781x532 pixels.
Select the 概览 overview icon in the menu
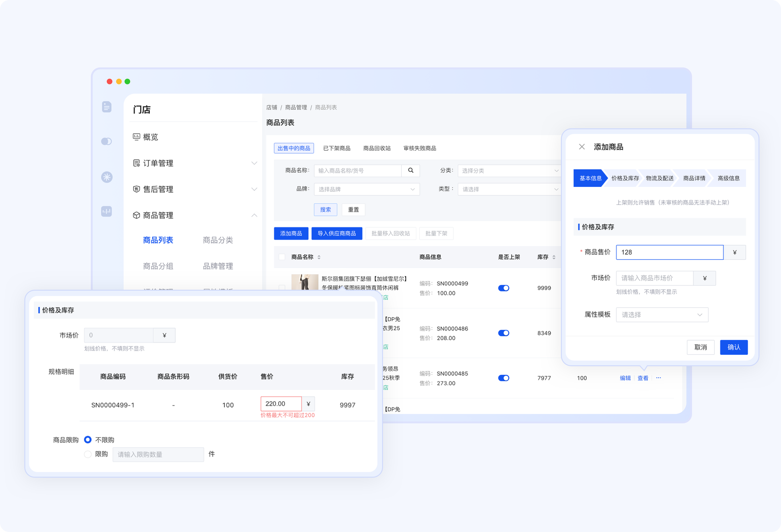136,137
